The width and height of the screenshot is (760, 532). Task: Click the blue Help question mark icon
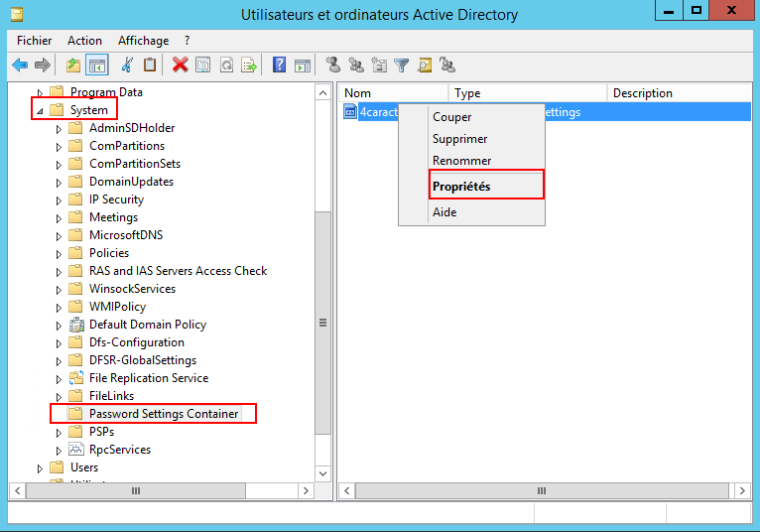[x=279, y=66]
